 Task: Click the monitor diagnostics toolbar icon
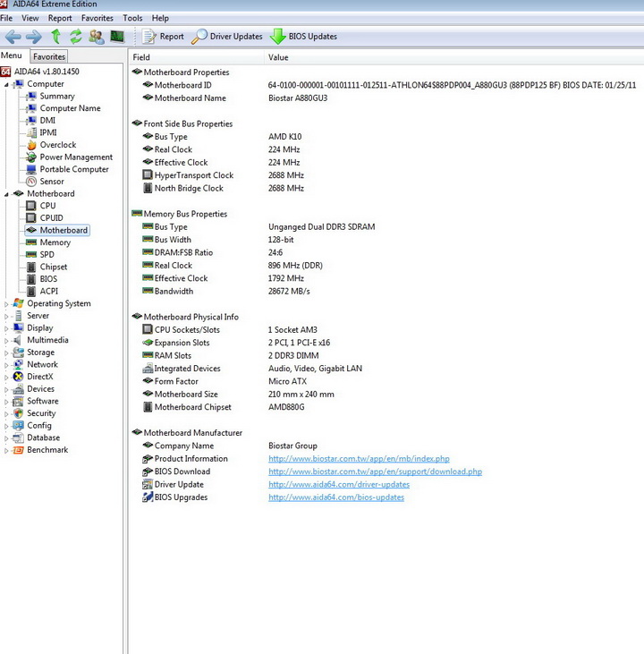(117, 37)
